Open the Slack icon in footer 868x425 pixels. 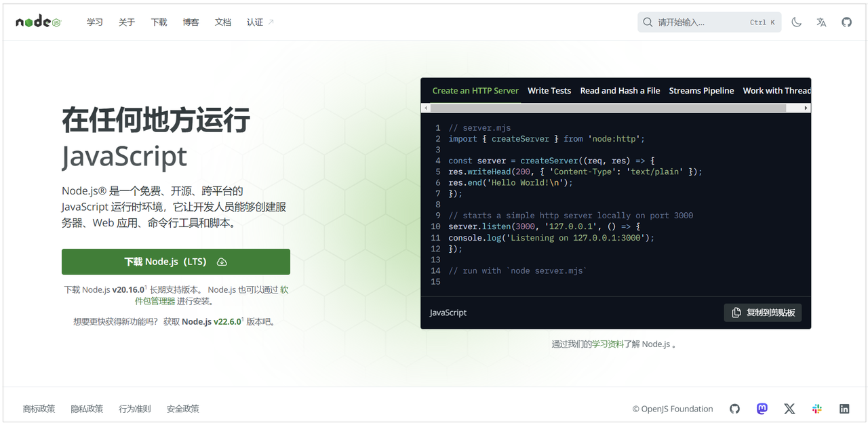point(817,409)
